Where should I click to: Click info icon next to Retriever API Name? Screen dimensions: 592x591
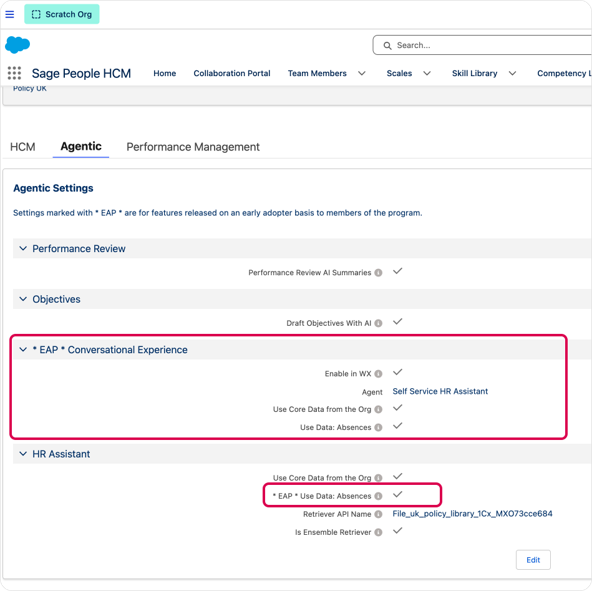pos(378,514)
